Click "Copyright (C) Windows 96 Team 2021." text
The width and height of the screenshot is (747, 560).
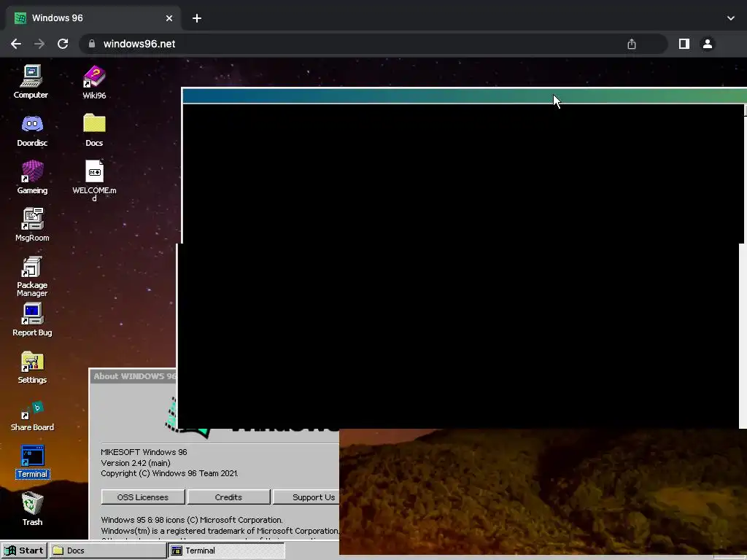tap(169, 473)
